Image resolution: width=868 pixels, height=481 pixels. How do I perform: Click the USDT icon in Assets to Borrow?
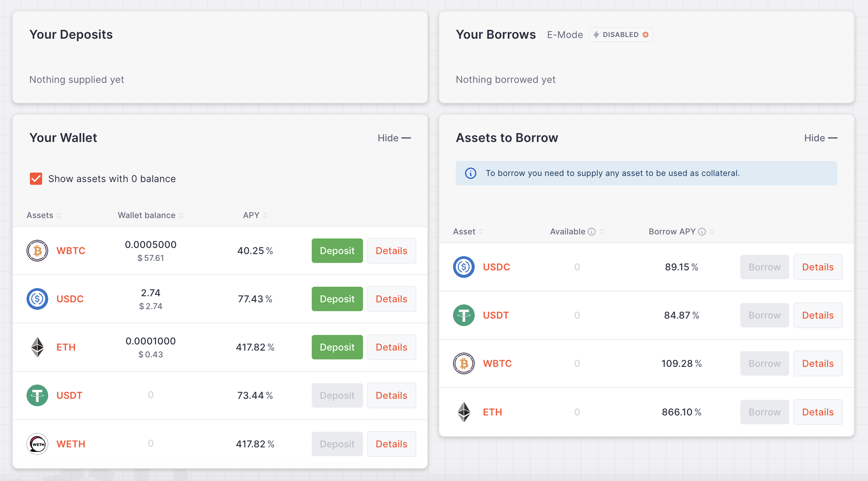point(464,315)
